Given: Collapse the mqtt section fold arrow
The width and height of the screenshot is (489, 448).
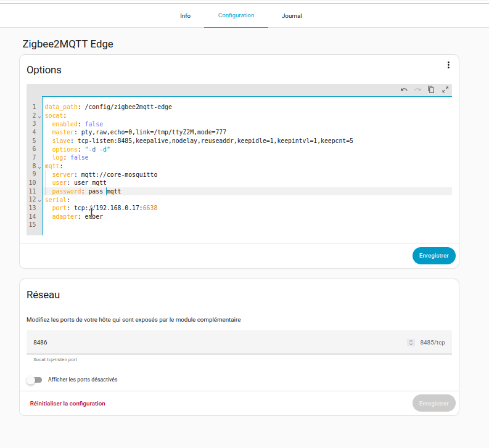Looking at the screenshot, I should point(39,167).
